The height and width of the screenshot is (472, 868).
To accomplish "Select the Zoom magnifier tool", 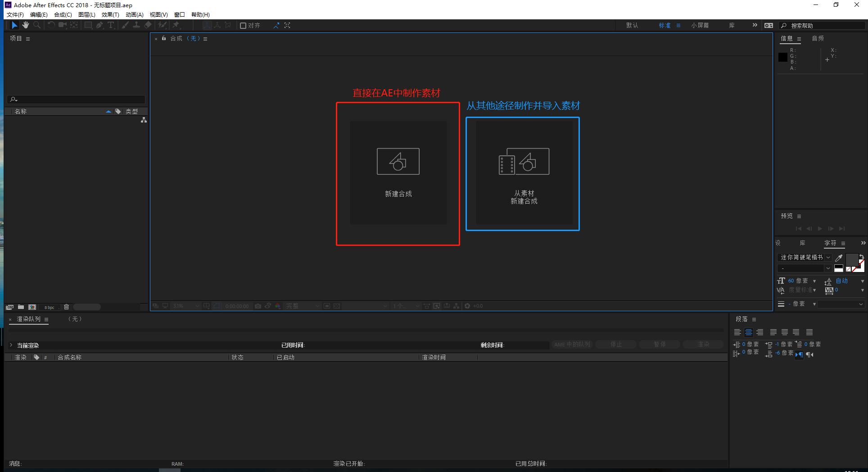I will point(37,25).
